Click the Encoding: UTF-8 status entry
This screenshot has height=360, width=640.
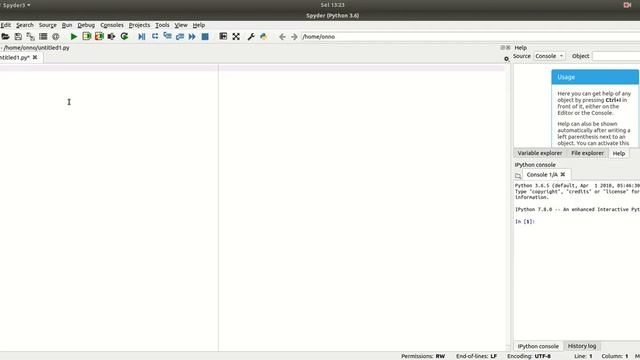tap(529, 356)
